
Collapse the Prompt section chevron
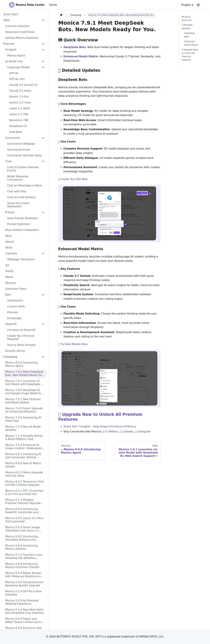click(43, 212)
